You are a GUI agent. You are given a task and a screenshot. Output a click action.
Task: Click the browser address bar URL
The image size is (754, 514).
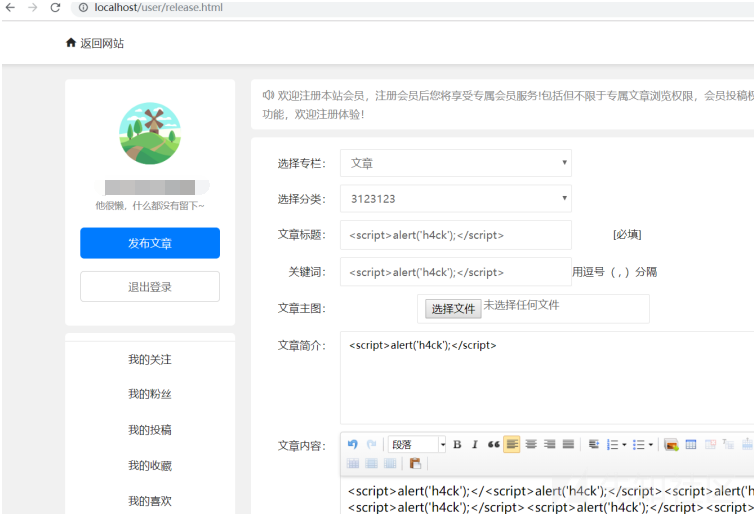pyautogui.click(x=158, y=7)
